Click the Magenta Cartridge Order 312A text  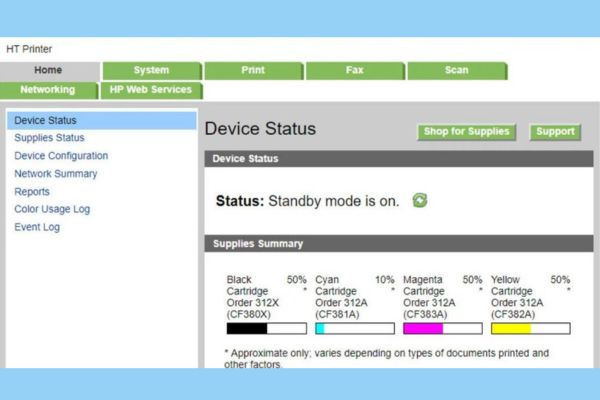[x=429, y=297]
